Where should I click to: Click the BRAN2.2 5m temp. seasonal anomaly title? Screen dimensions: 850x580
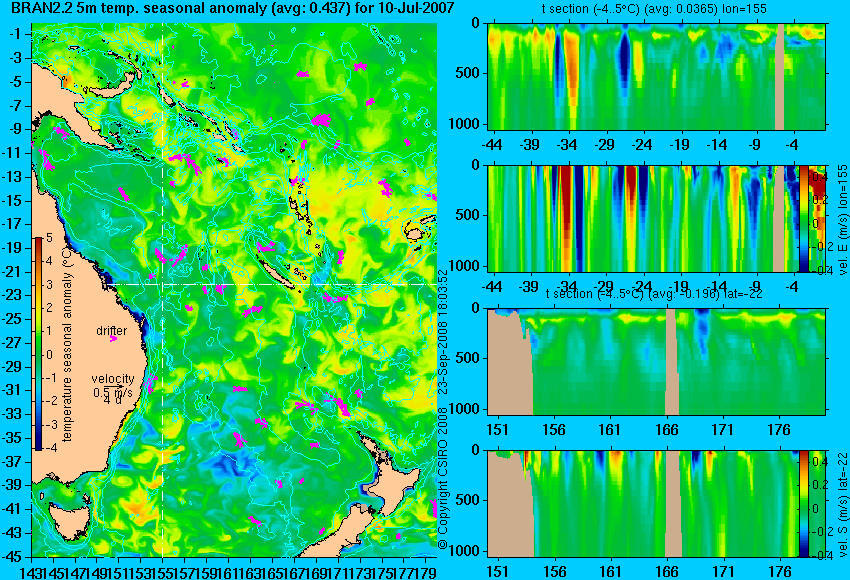(x=233, y=8)
